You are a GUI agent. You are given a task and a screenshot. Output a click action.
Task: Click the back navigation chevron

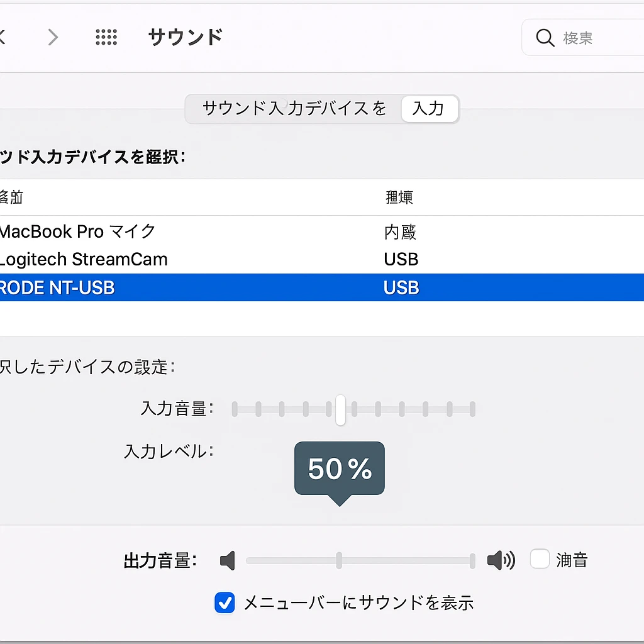3,38
